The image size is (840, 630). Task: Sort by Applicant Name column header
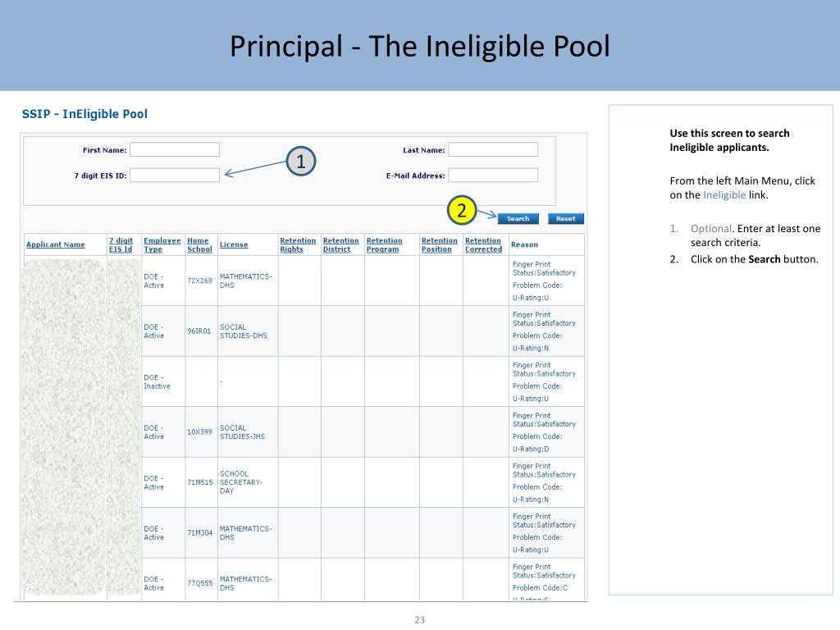(x=56, y=244)
